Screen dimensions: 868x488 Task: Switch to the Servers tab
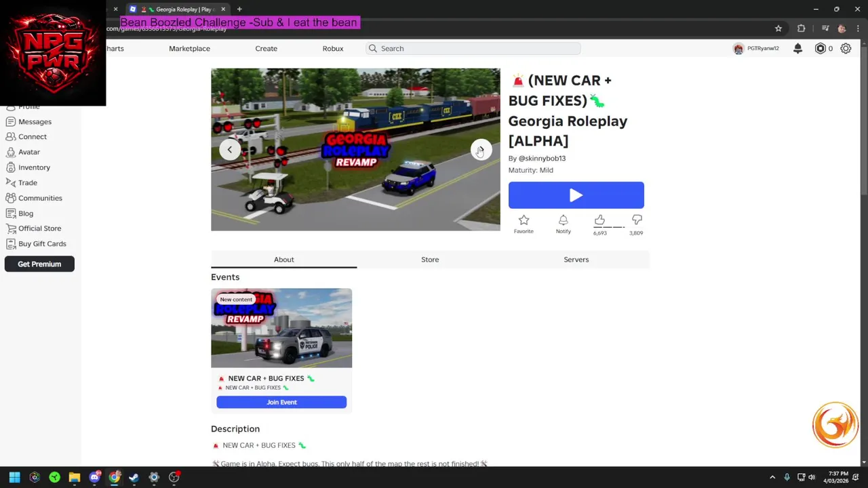(576, 260)
